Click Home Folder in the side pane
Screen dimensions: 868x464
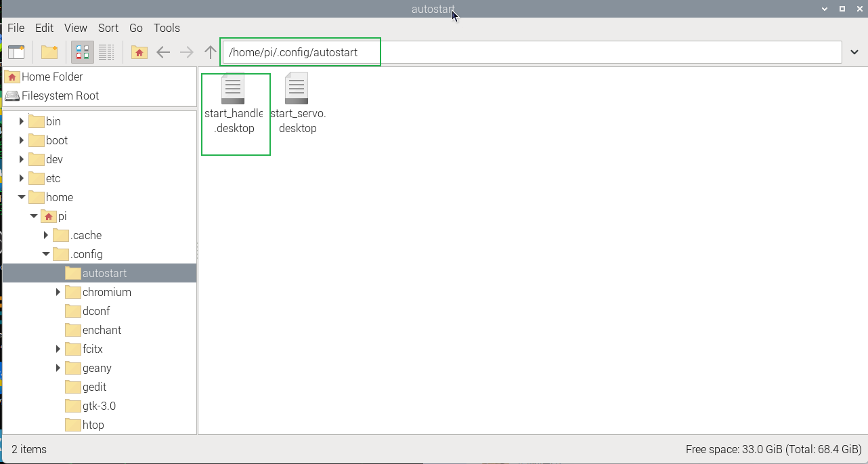[51, 77]
